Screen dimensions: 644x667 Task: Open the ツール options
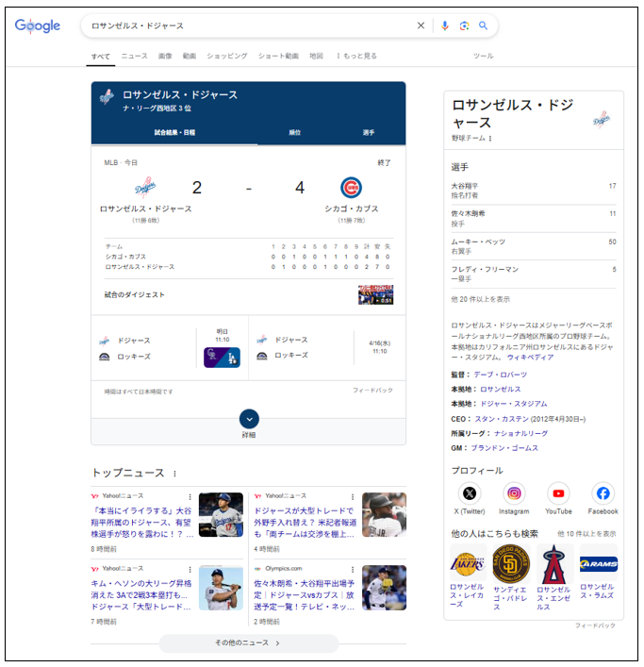click(x=483, y=56)
